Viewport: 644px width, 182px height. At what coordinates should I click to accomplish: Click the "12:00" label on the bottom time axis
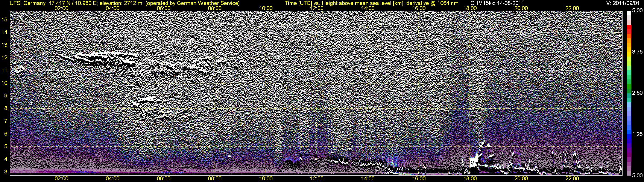317,179
